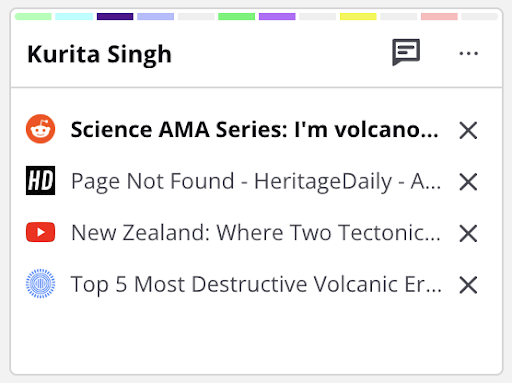
Task: Close the New Zealand Tectonic tab
Action: (x=468, y=233)
